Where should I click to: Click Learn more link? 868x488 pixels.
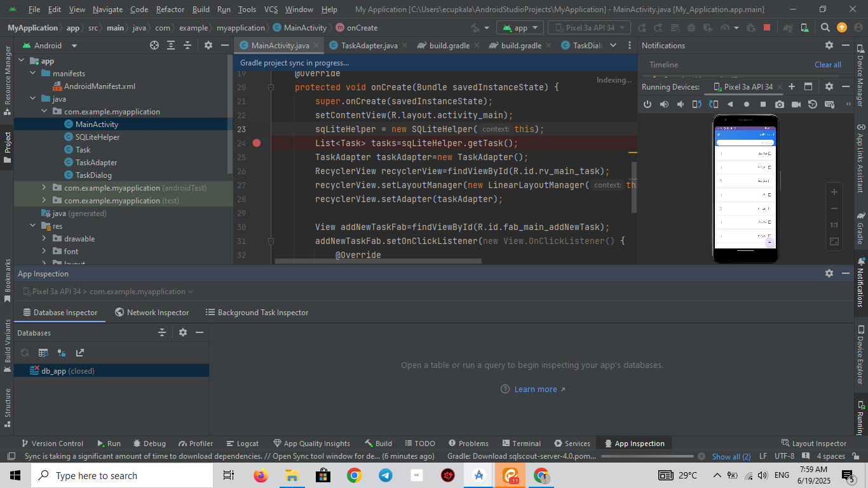[x=535, y=390]
